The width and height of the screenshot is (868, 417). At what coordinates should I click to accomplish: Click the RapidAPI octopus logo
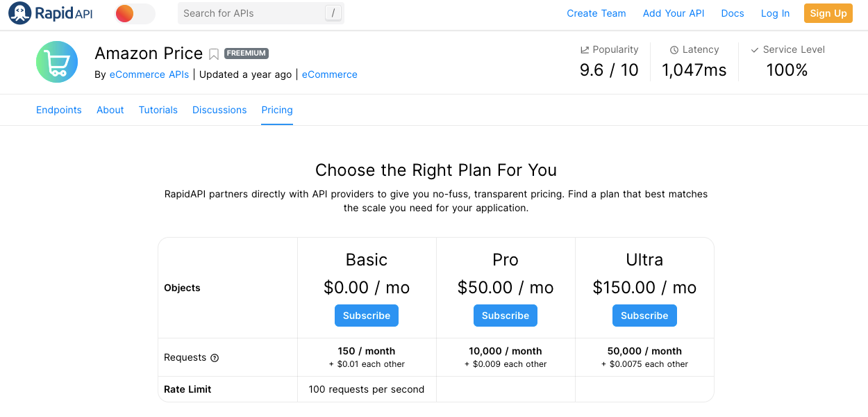(x=17, y=13)
